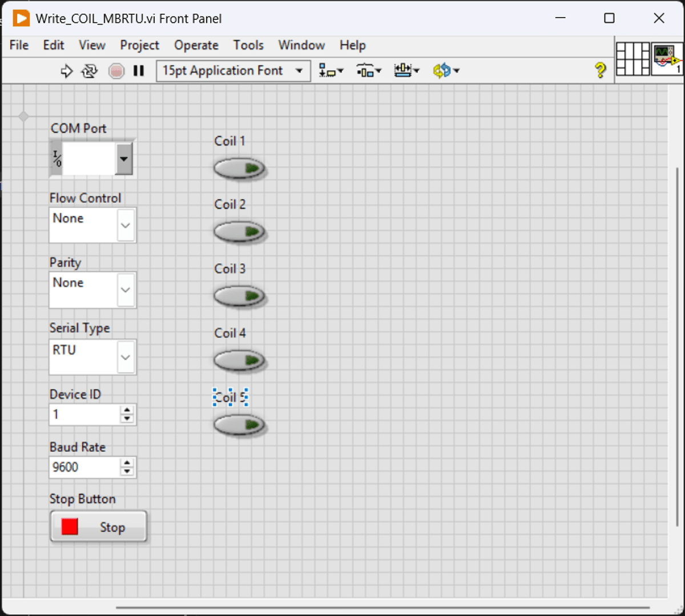Expand the Flow Control dropdown

(126, 225)
